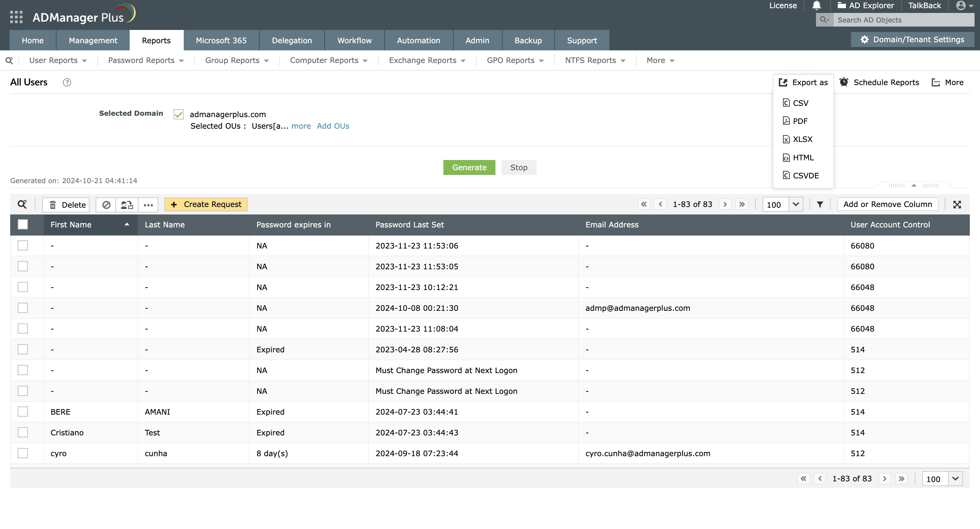980x529 pixels.
Task: Open the apps grid launcher icon
Action: 16,17
